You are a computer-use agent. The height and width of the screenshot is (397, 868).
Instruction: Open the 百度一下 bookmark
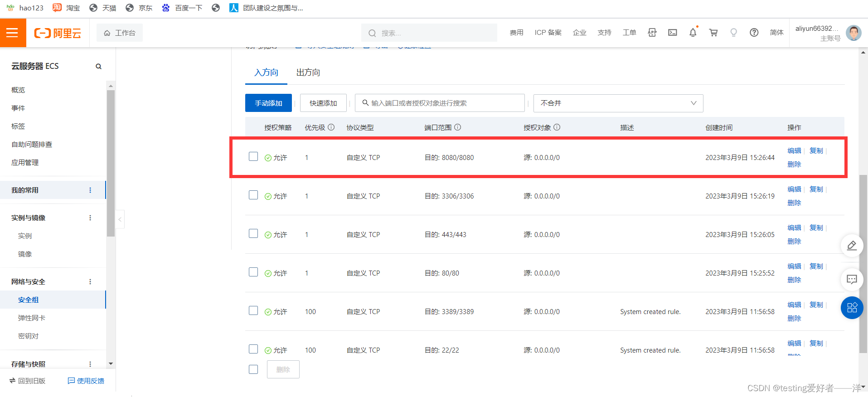coord(182,8)
